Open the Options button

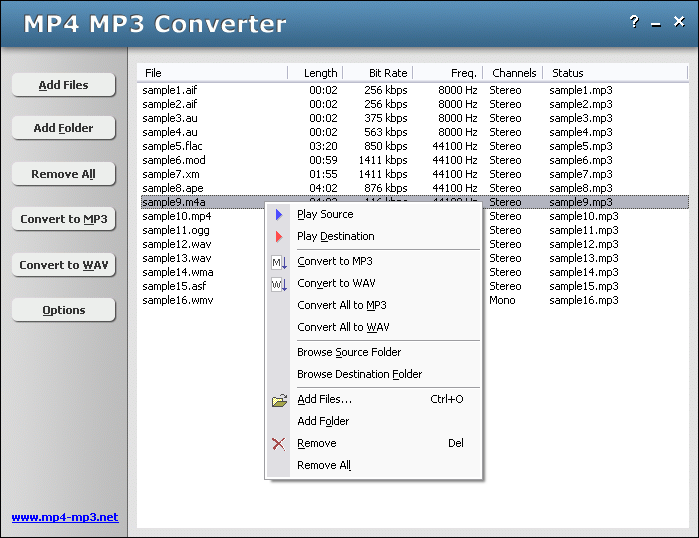64,310
